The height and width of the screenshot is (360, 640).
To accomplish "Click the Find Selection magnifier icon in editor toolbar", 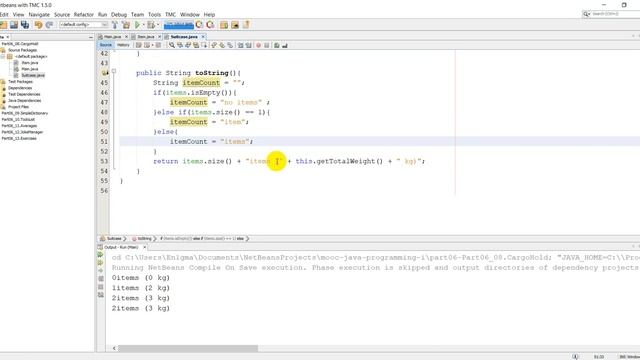I will 172,45.
